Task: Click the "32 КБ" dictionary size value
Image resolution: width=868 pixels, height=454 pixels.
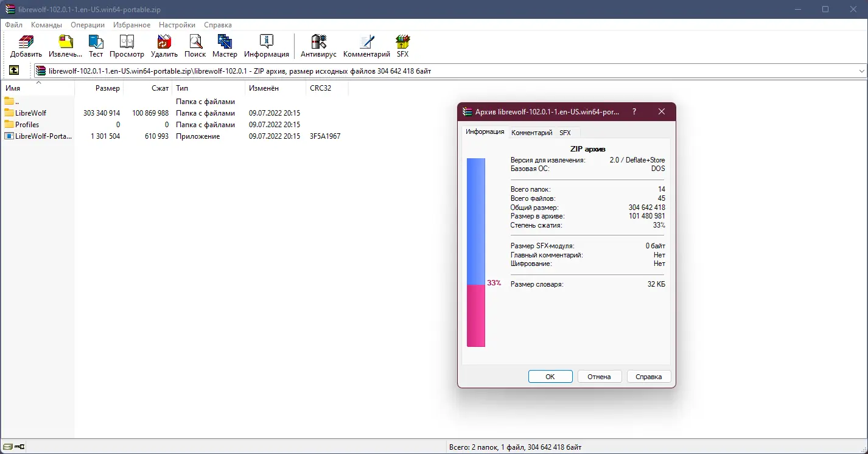Action: 656,284
